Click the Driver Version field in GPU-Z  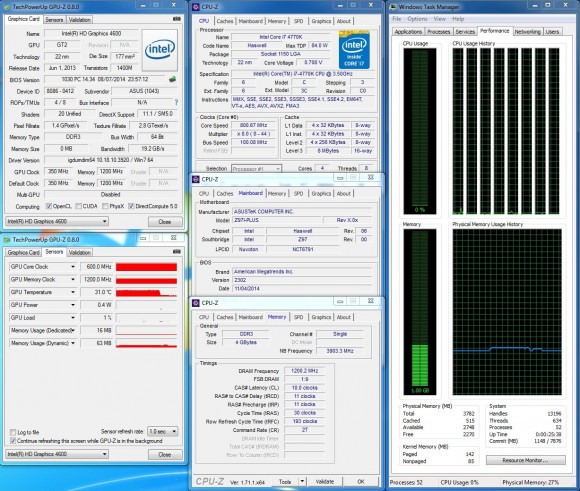(x=111, y=160)
